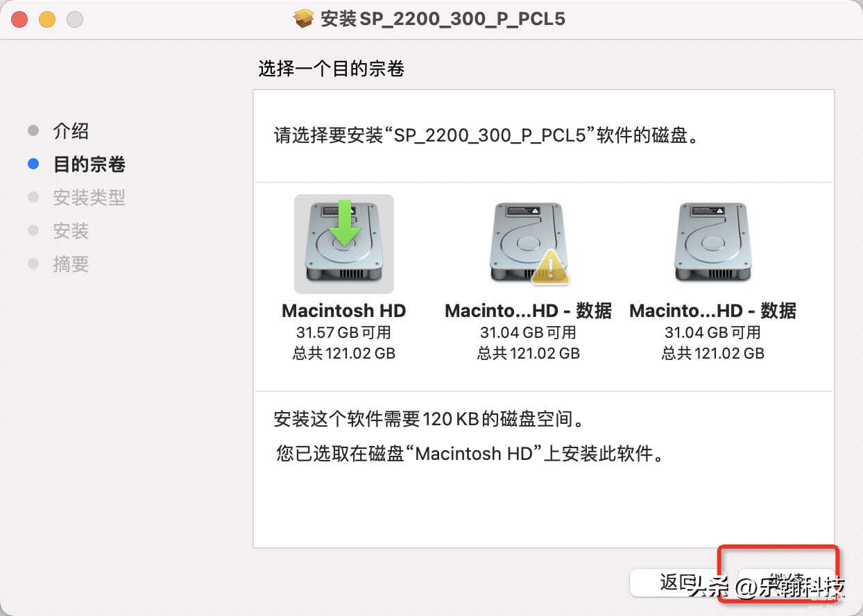Click the 返回 button

[x=679, y=583]
